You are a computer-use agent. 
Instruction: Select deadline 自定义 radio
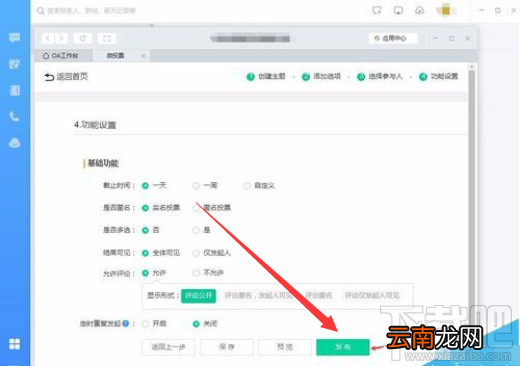[x=247, y=185]
